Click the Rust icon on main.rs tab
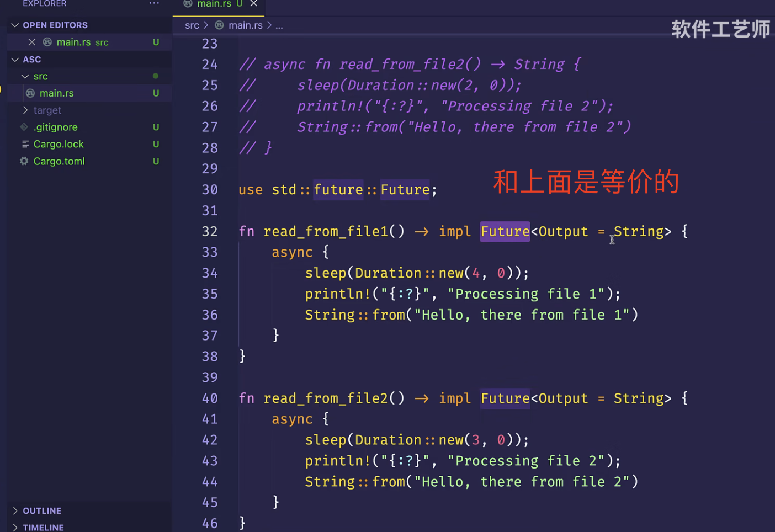Image resolution: width=775 pixels, height=532 pixels. (188, 4)
